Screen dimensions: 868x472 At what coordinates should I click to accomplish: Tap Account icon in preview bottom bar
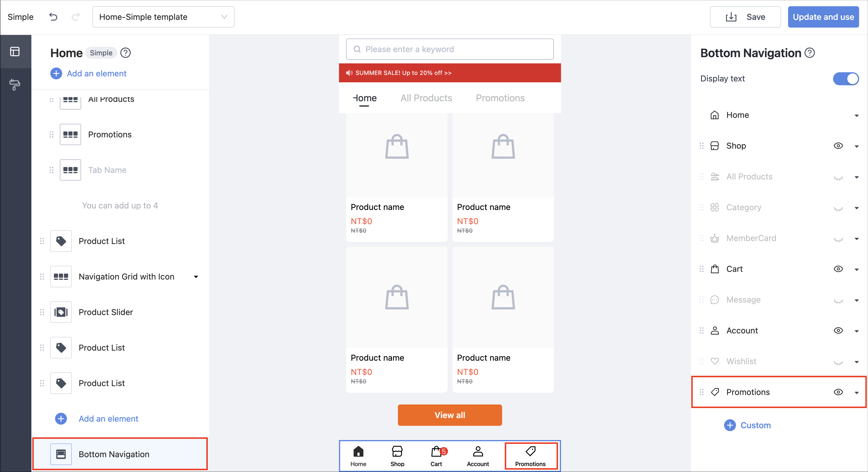click(x=478, y=451)
